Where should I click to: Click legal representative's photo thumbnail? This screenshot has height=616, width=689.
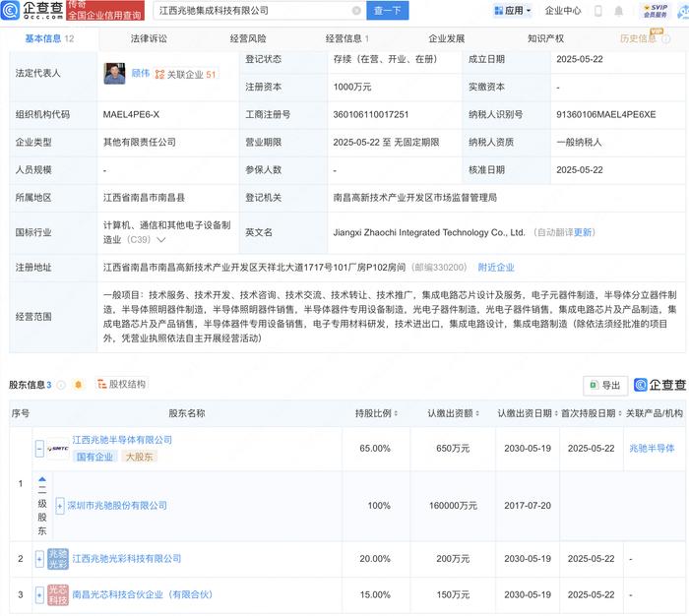pos(114,74)
